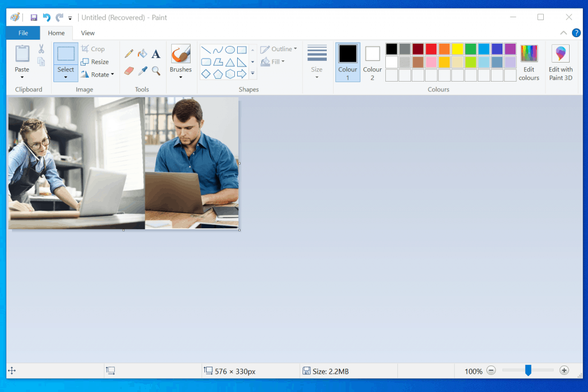Select the Fill with colour bucket tool
Screen dimensions: 588x392
point(142,53)
